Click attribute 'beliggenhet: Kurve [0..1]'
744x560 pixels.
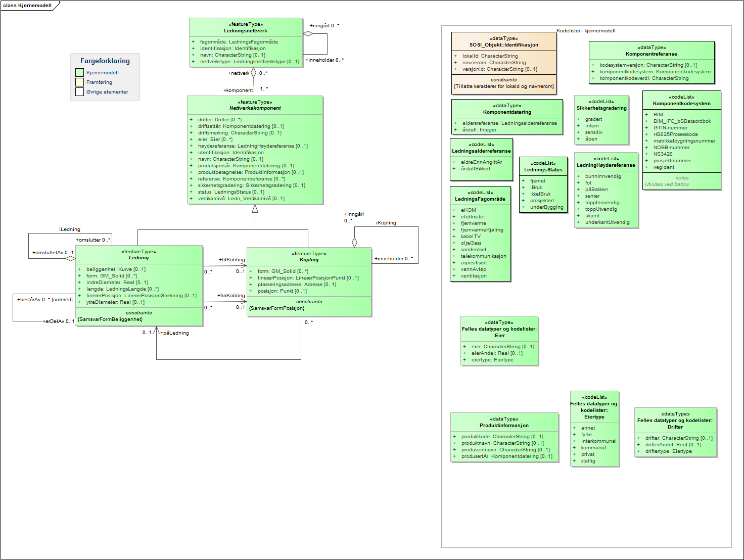(x=116, y=269)
